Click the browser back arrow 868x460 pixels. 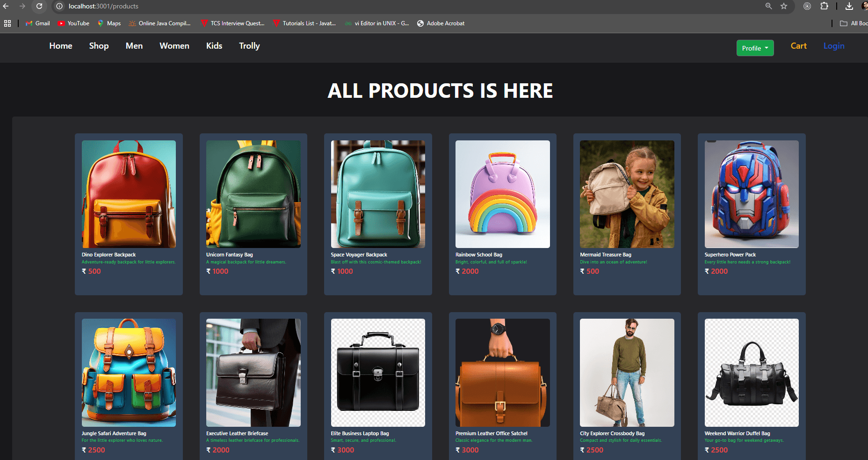click(6, 6)
